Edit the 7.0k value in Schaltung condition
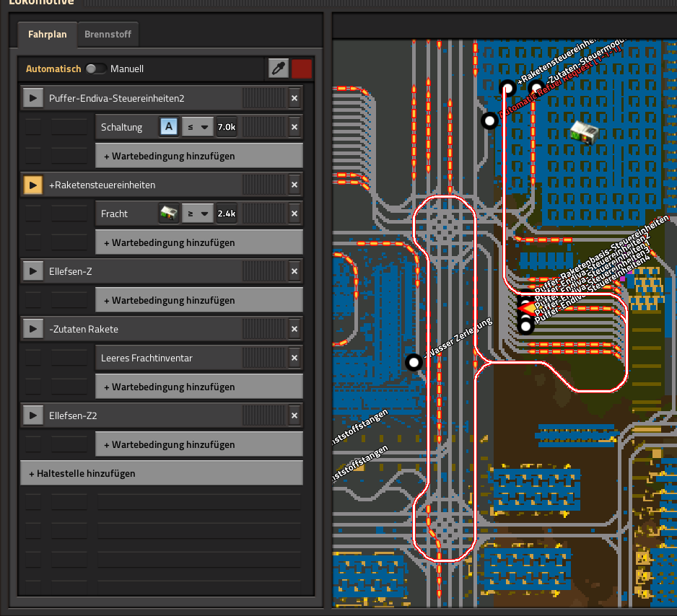 (x=226, y=127)
